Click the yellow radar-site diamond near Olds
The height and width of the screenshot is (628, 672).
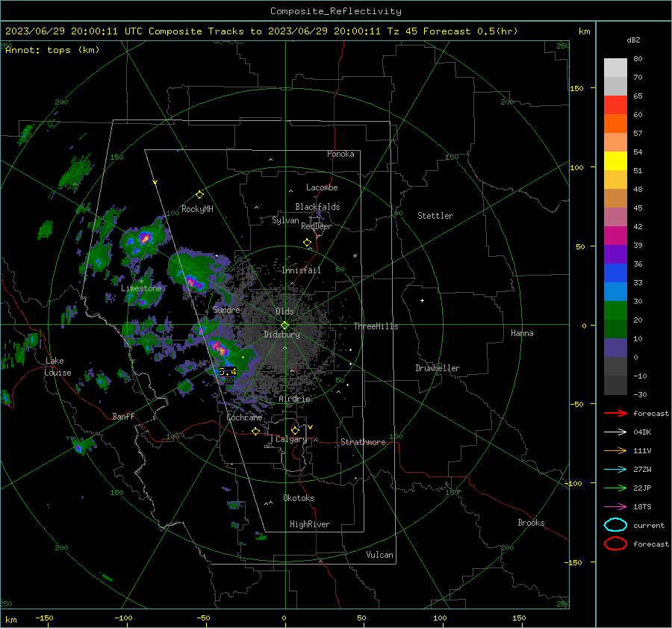coord(284,326)
